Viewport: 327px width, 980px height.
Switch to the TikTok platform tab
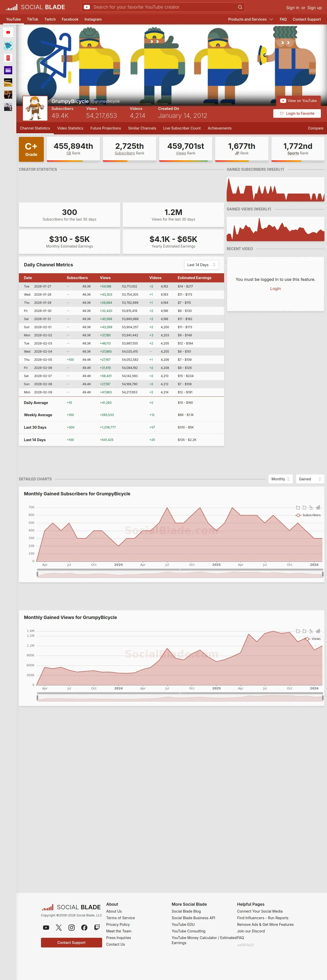pos(32,19)
